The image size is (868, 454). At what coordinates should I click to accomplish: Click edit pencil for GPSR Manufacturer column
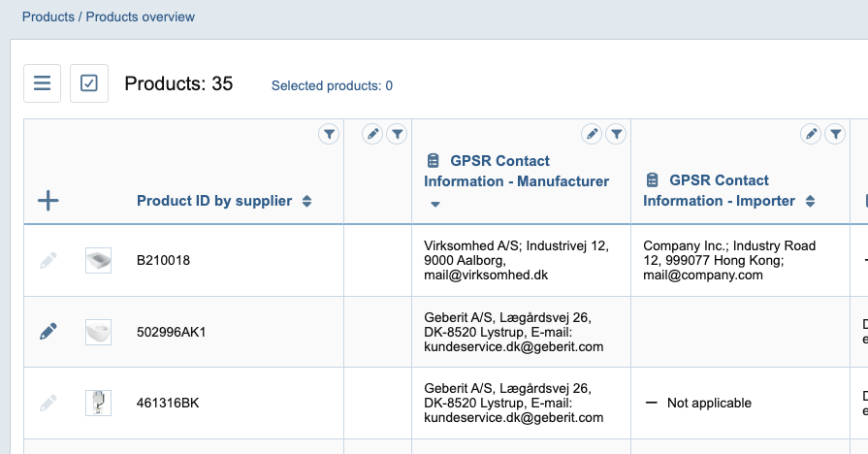pyautogui.click(x=592, y=134)
